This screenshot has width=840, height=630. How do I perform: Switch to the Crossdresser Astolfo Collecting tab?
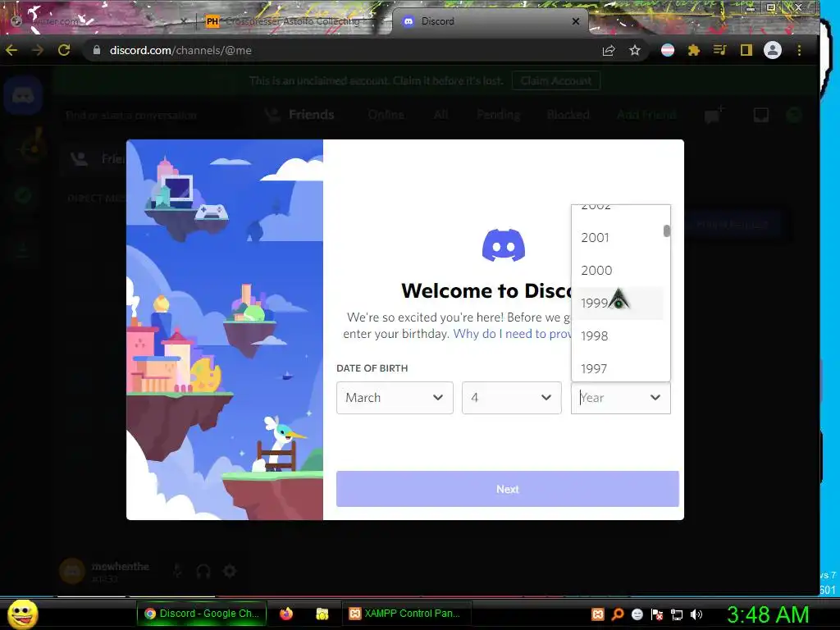pyautogui.click(x=292, y=21)
